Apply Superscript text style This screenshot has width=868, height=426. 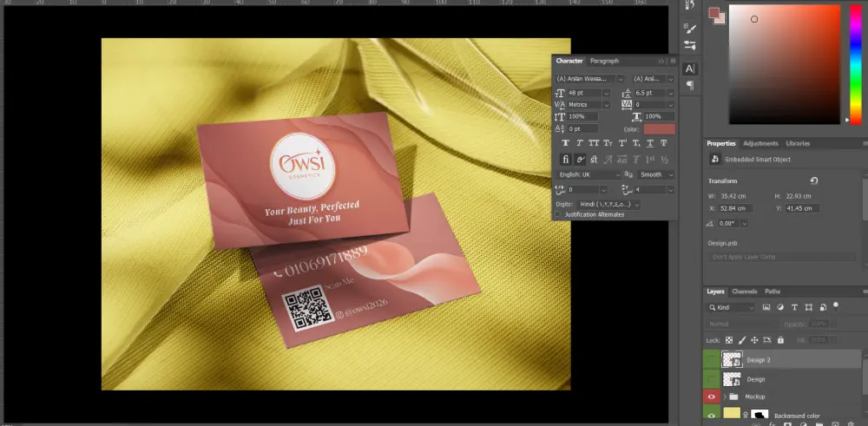pyautogui.click(x=622, y=143)
